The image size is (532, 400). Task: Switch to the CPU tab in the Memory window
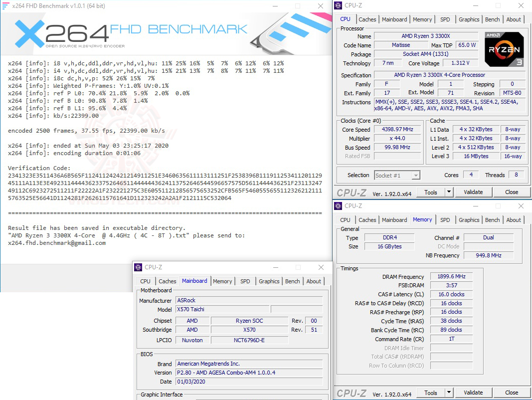pos(345,220)
